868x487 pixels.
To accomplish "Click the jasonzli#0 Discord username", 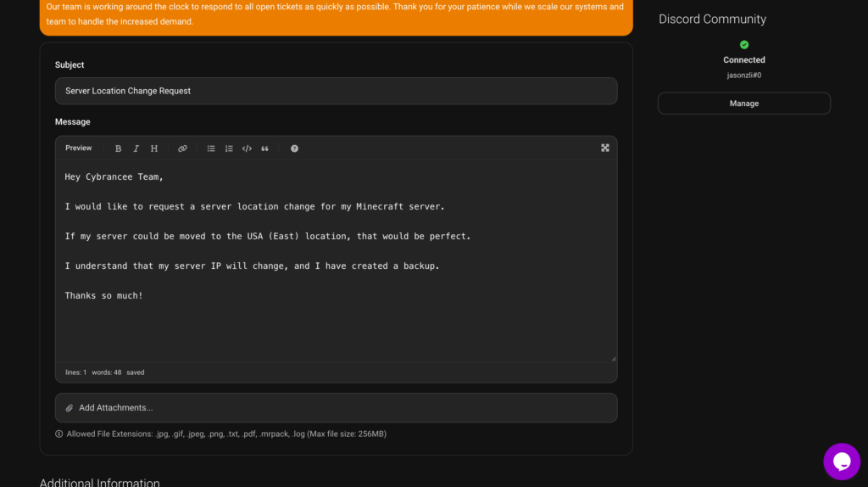I will pos(744,76).
